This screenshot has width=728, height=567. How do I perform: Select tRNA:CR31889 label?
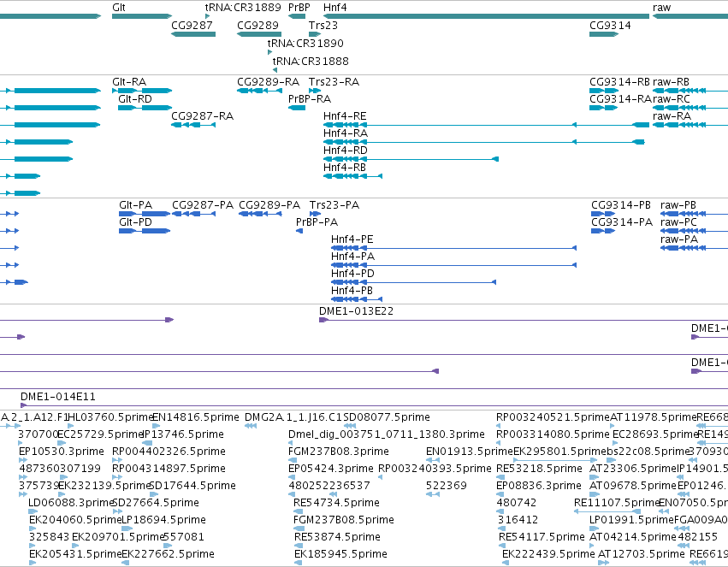pos(243,8)
